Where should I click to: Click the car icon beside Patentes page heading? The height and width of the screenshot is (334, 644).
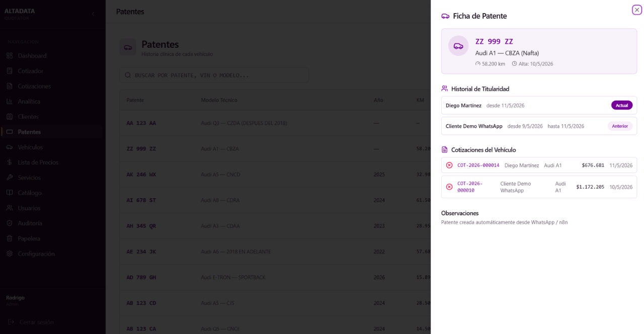128,48
